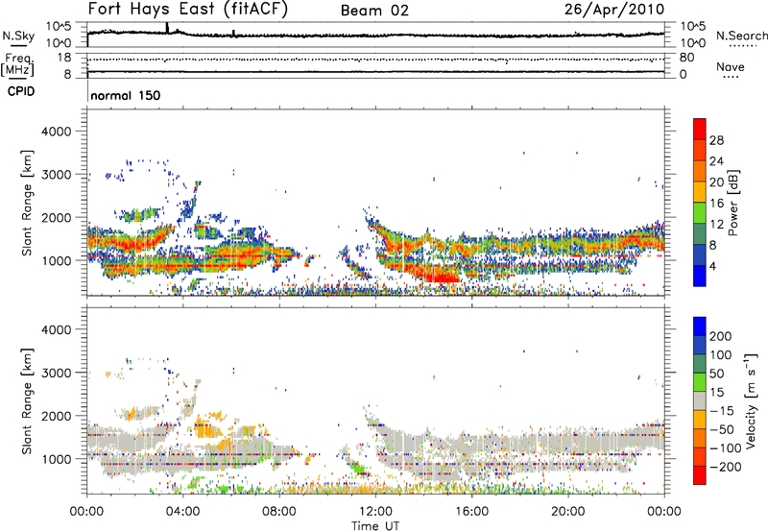Select the 16:00 time tick label
Viewport: 768px width, 532px height.
pos(471,512)
